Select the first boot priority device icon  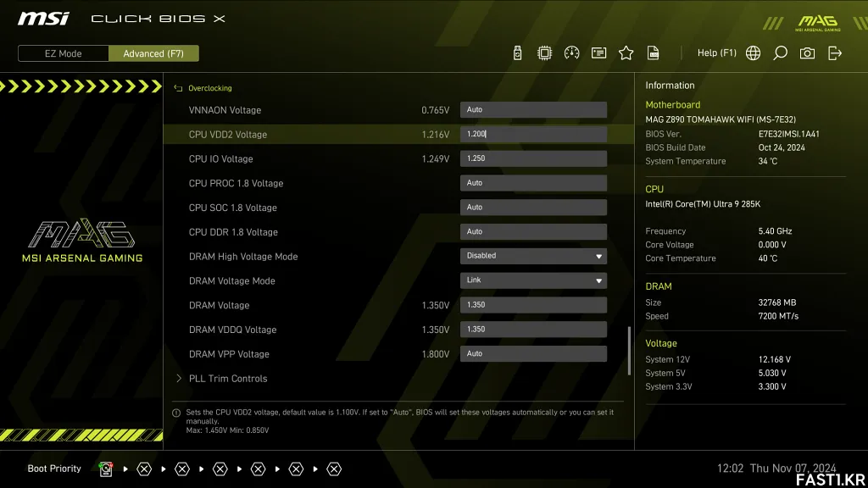coord(106,469)
